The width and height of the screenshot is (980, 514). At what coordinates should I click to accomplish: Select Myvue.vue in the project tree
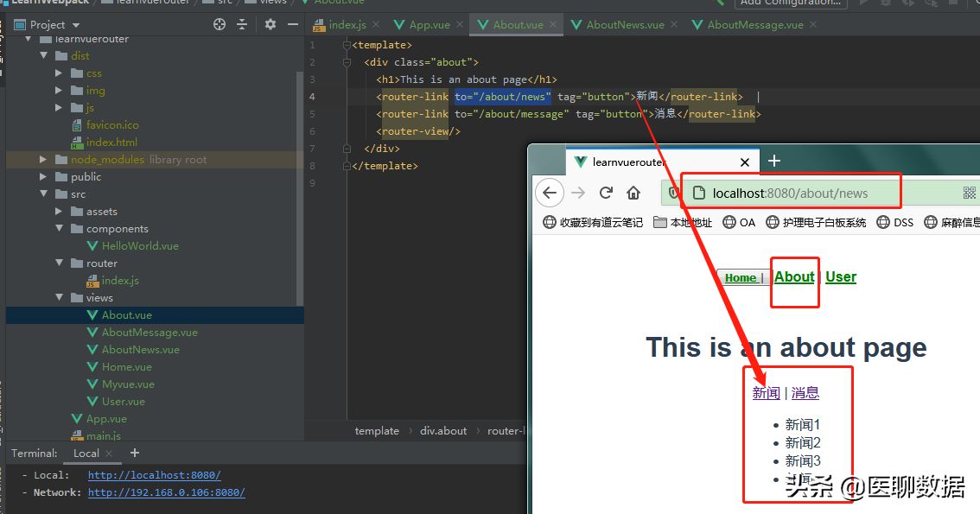pos(128,384)
